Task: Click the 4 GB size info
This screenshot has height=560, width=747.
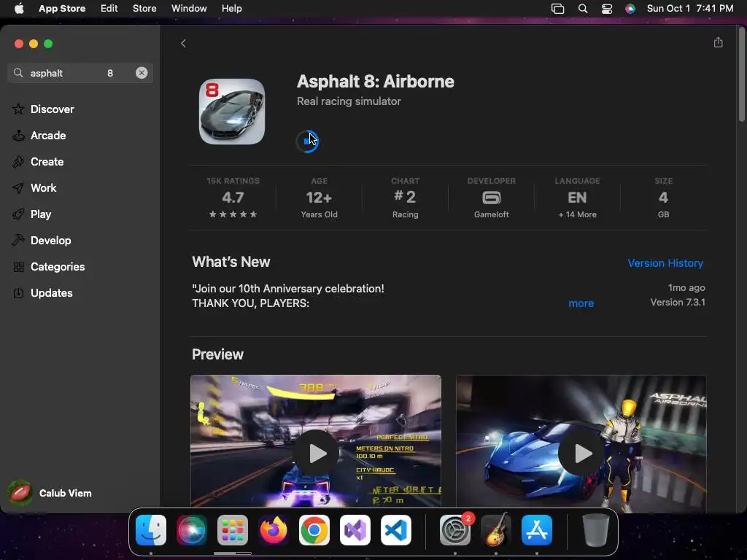Action: point(663,197)
